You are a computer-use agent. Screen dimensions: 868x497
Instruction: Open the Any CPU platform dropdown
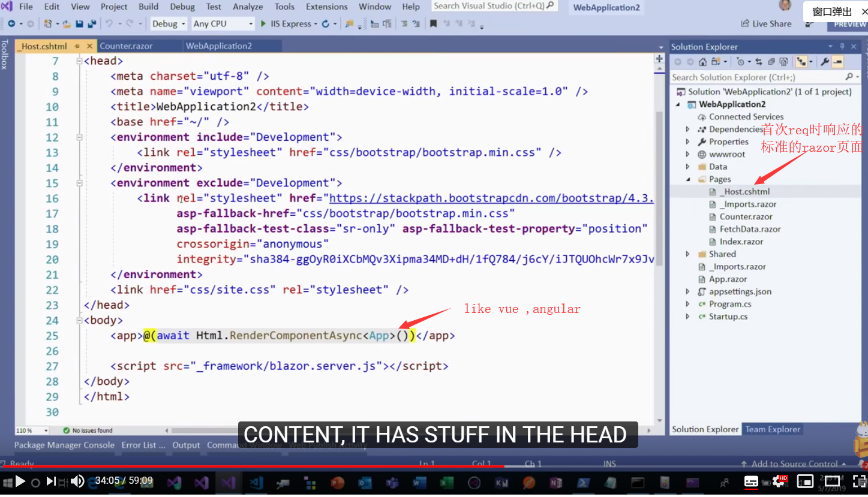pyautogui.click(x=224, y=24)
